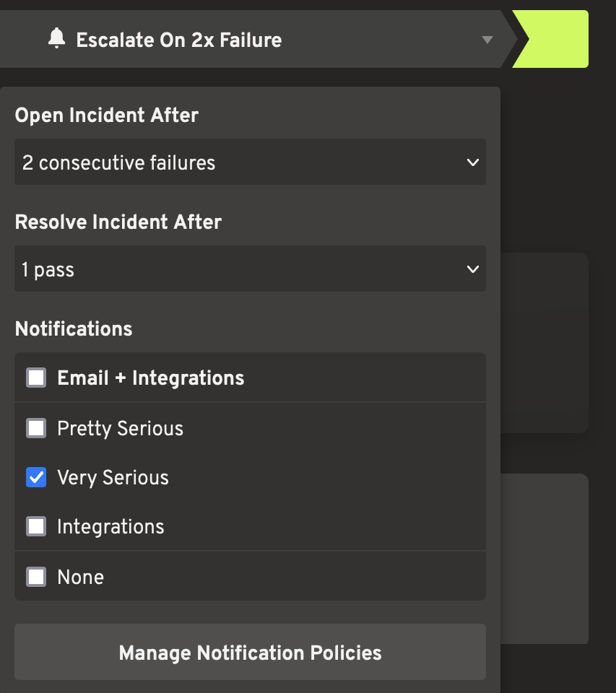
Task: Click the checked blue Very Serious checkmark icon
Action: 36,476
